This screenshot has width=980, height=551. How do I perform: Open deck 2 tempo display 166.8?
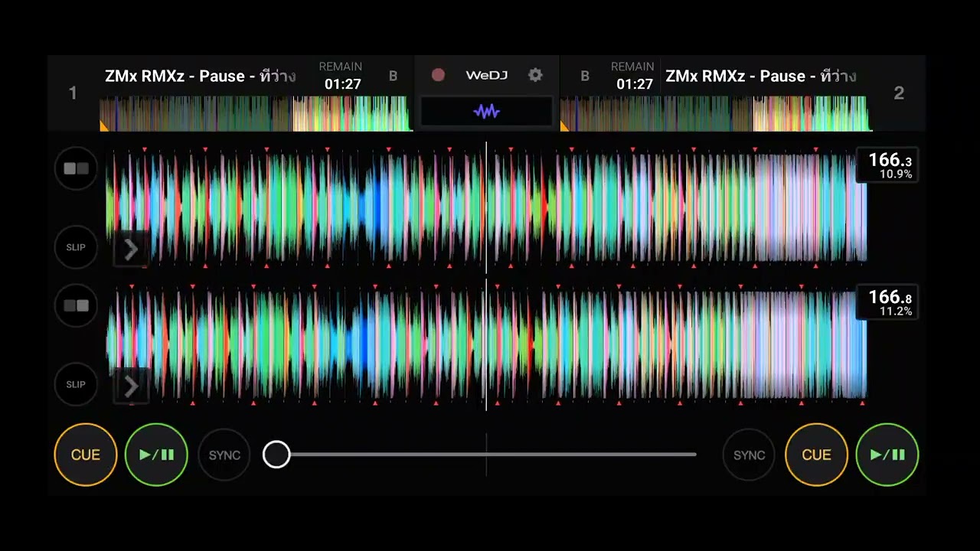887,302
